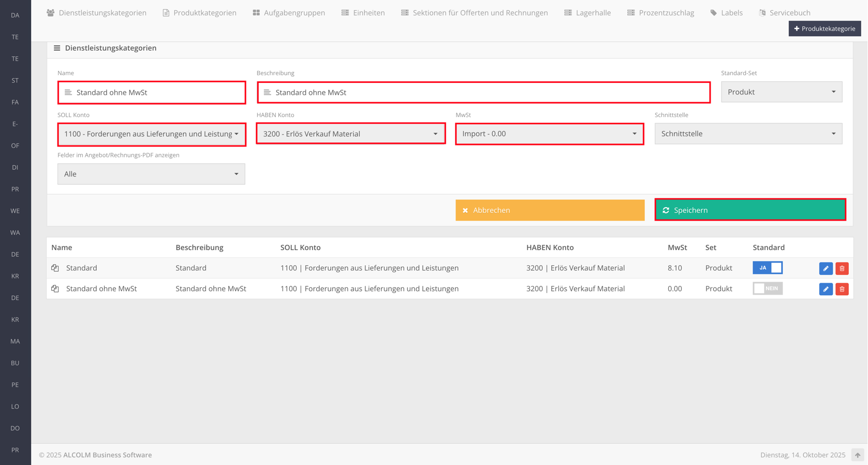Viewport: 868px width, 465px height.
Task: Switch to the Produktkategorien tab
Action: tap(199, 13)
